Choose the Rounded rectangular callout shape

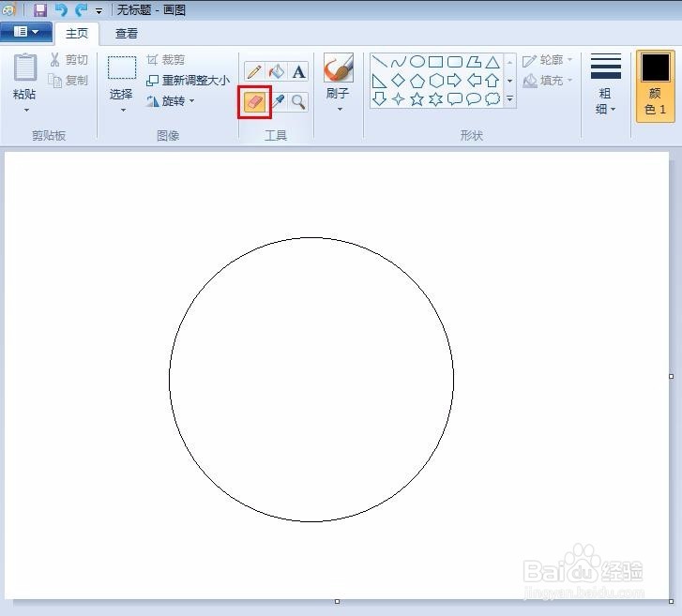point(455,99)
